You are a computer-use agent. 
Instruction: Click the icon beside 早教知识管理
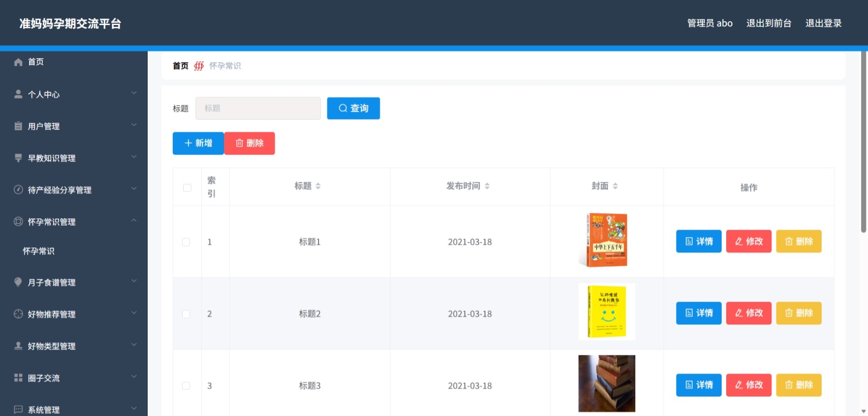(x=18, y=158)
